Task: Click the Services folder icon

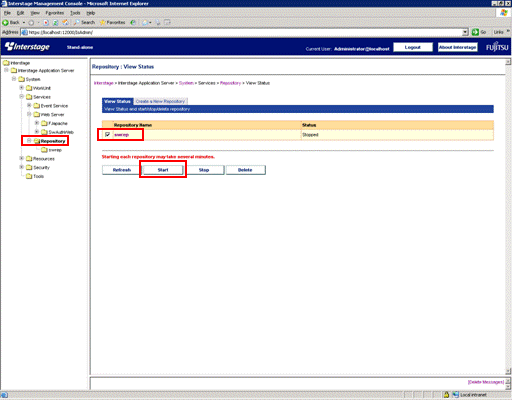Action: (x=29, y=97)
